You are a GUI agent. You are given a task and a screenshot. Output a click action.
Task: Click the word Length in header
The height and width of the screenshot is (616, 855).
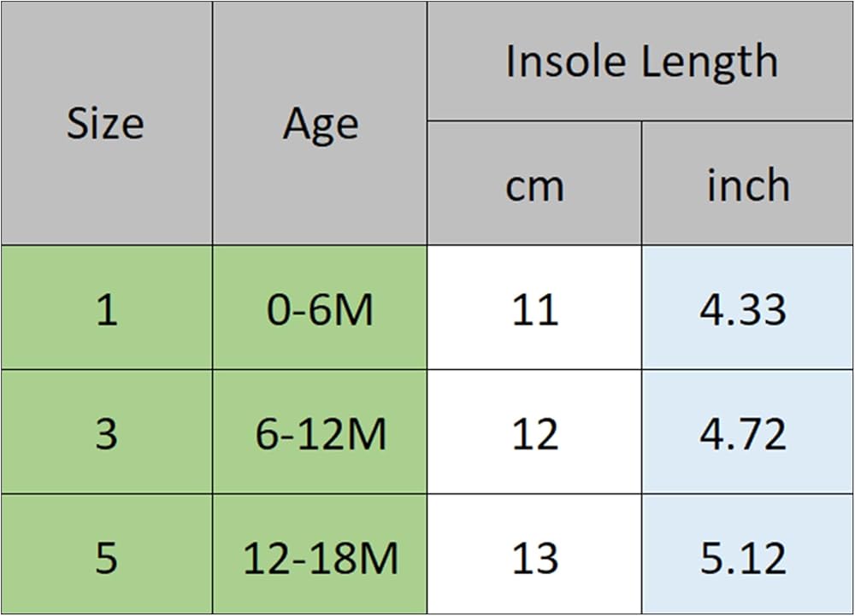click(710, 62)
